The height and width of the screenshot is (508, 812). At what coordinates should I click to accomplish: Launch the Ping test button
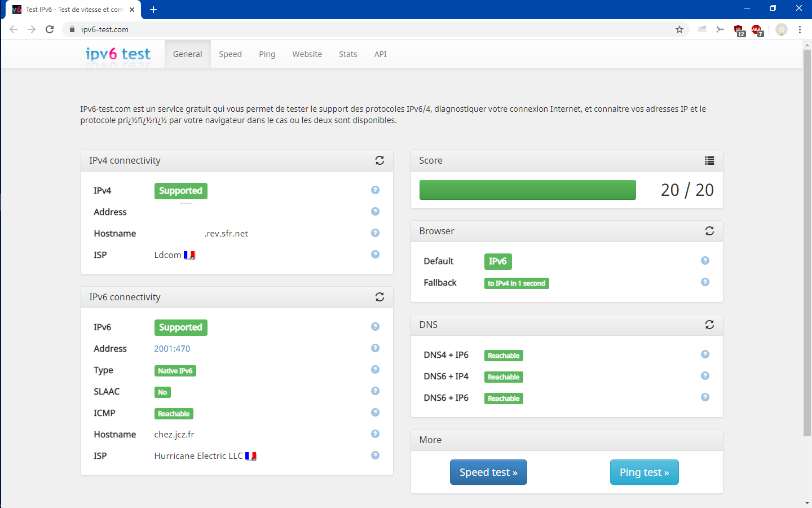(644, 472)
